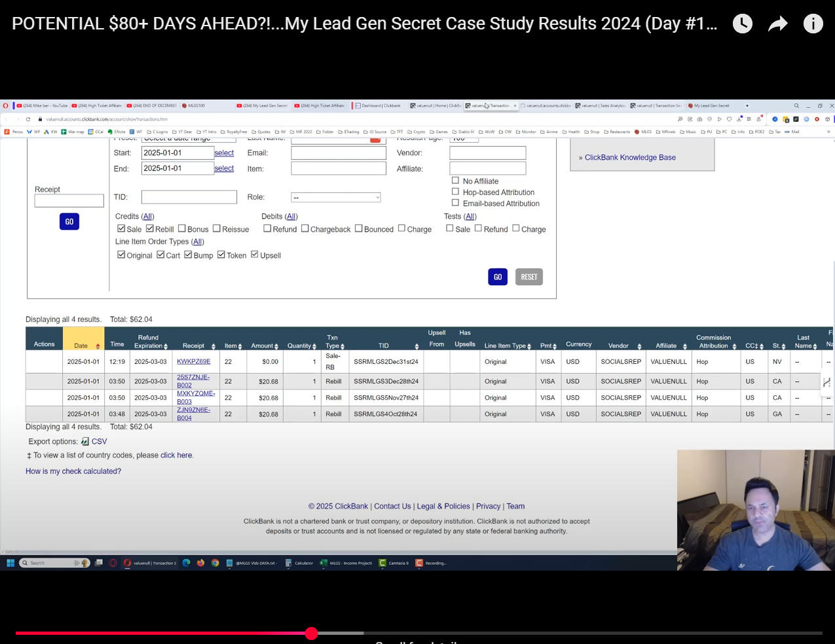The image size is (835, 644).
Task: Click the Vendor input field
Action: [x=488, y=152]
